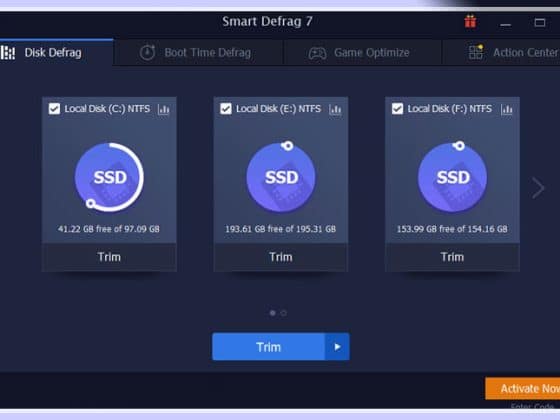Screen dimensions: 560x420
Task: Go to second page indicator dot
Action: pyautogui.click(x=284, y=313)
